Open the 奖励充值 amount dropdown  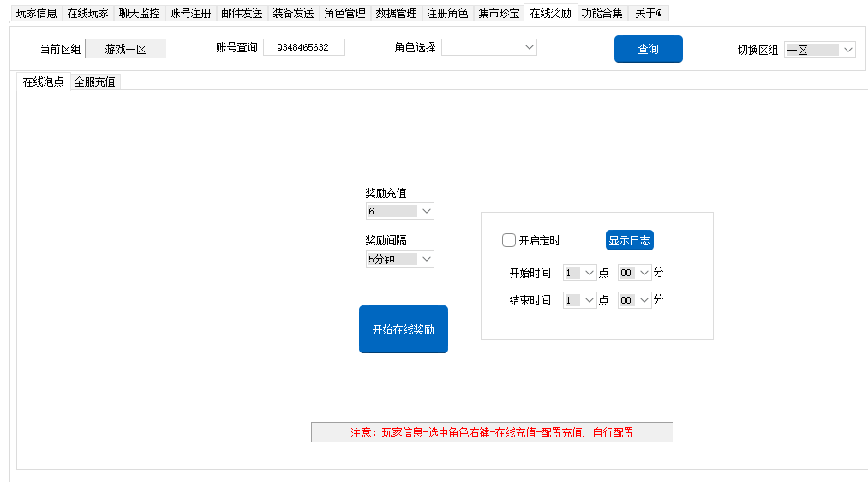pyautogui.click(x=399, y=211)
